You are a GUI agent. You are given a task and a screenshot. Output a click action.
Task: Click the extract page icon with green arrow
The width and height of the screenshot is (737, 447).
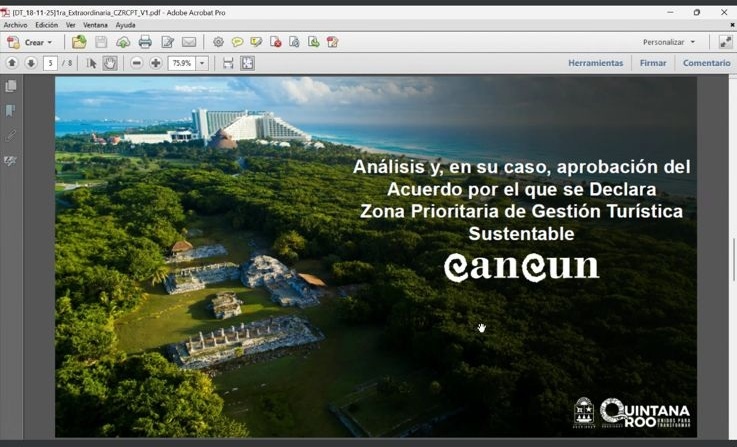coord(314,42)
